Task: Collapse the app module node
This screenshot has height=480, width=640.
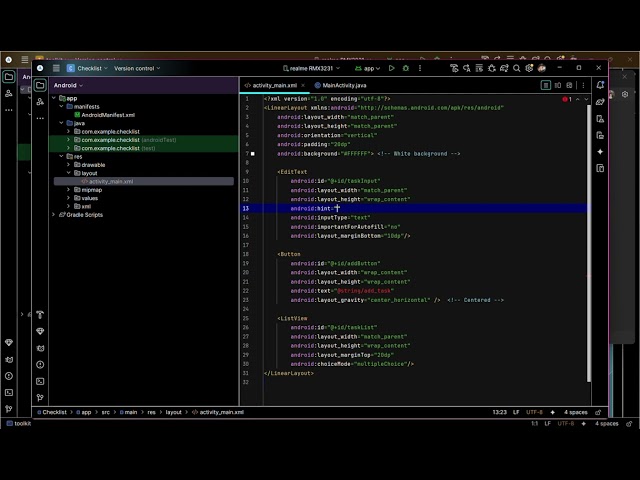Action: click(53, 98)
